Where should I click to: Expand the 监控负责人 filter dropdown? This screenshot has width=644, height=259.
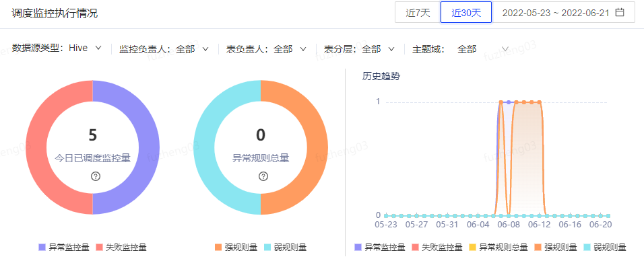(164, 49)
